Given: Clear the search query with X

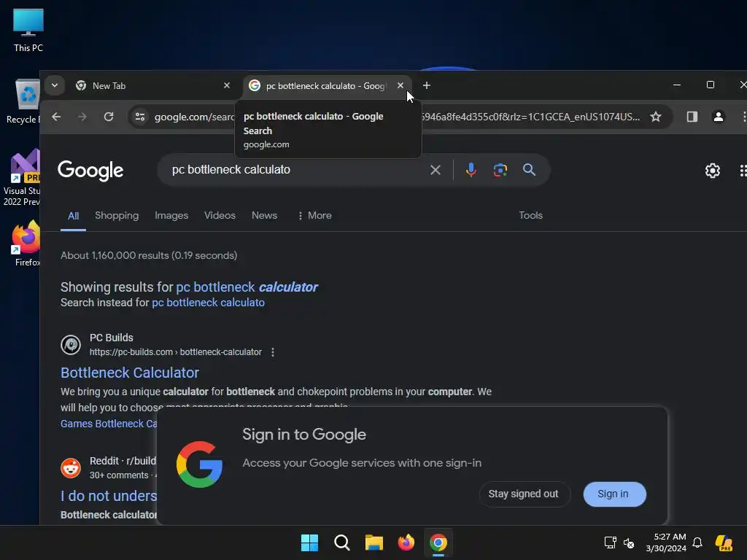Looking at the screenshot, I should (x=435, y=170).
